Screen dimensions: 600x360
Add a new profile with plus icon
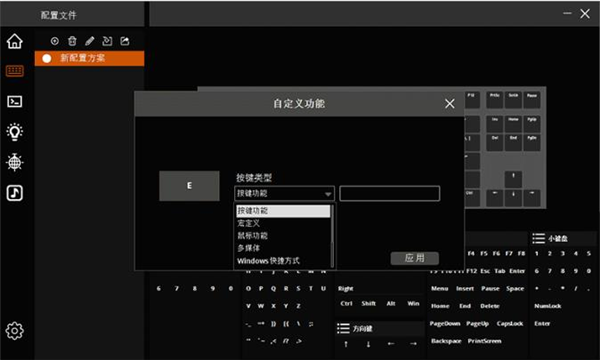pyautogui.click(x=55, y=41)
